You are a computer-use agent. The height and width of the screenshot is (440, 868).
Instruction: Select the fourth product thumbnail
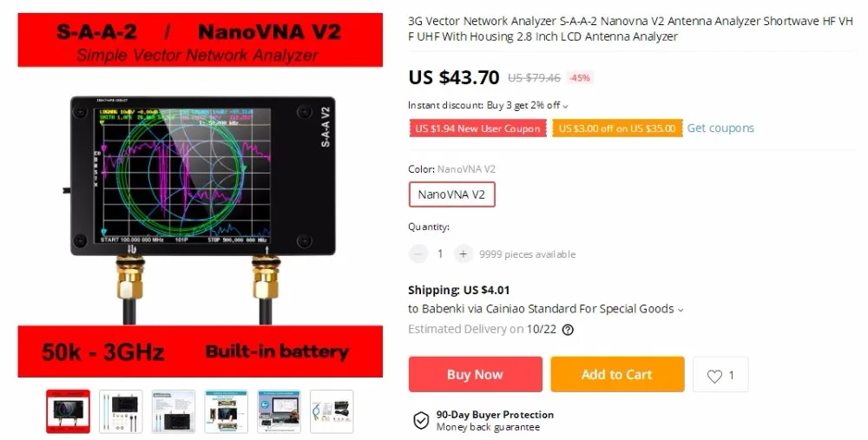point(227,411)
